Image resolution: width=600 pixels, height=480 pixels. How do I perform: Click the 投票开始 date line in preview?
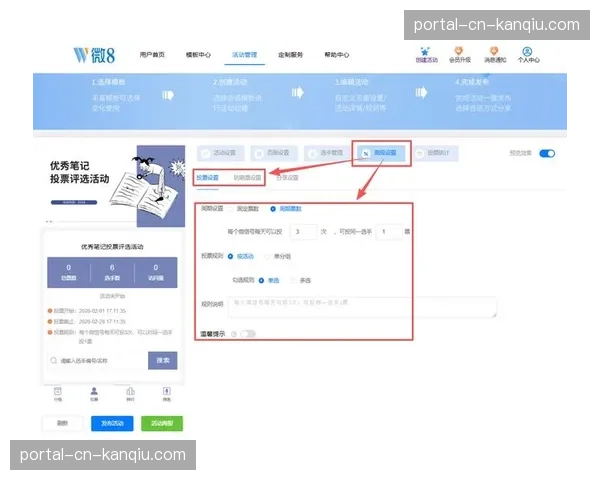coord(87,311)
